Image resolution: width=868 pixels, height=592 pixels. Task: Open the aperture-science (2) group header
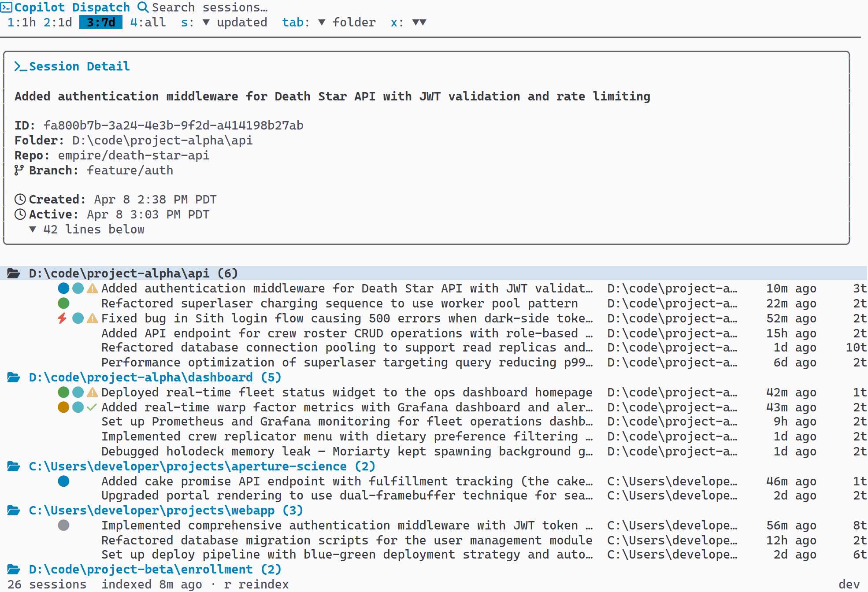tap(434, 466)
